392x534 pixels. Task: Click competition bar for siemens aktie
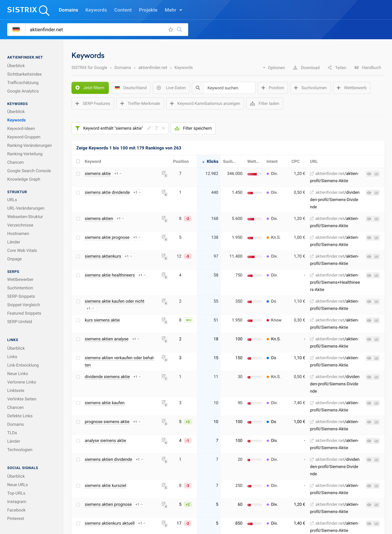[x=254, y=174]
